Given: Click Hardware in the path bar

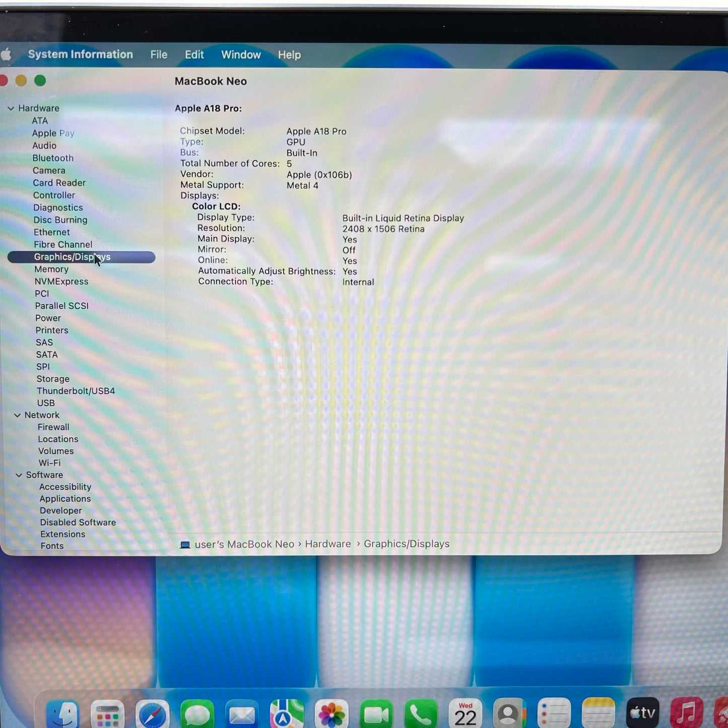Looking at the screenshot, I should 328,544.
